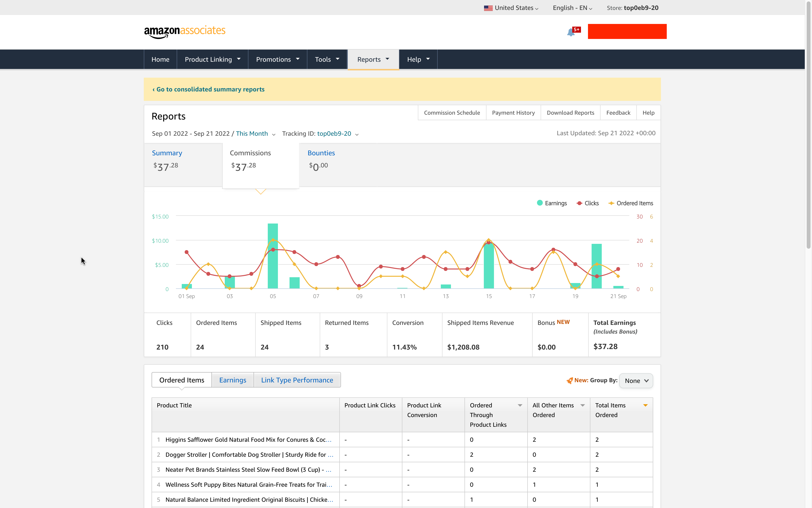Click the earnings bar on 15 Sep
Viewport: 812px width, 508px height.
(489, 265)
